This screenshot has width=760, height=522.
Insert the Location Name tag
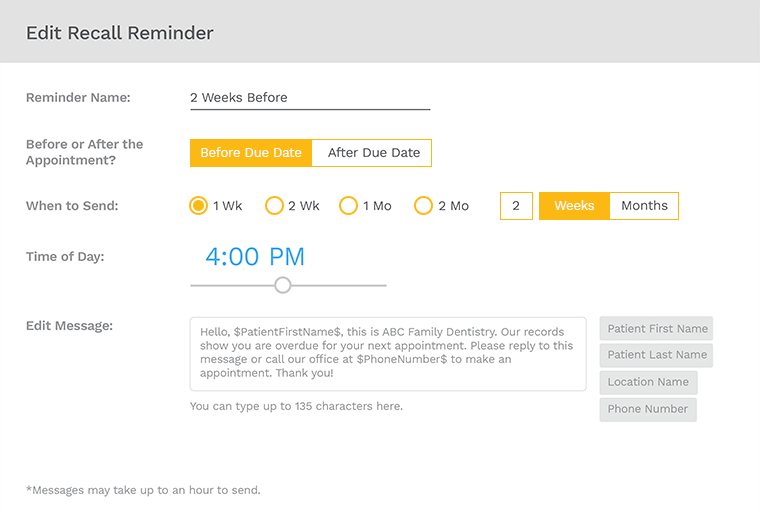[x=649, y=382]
